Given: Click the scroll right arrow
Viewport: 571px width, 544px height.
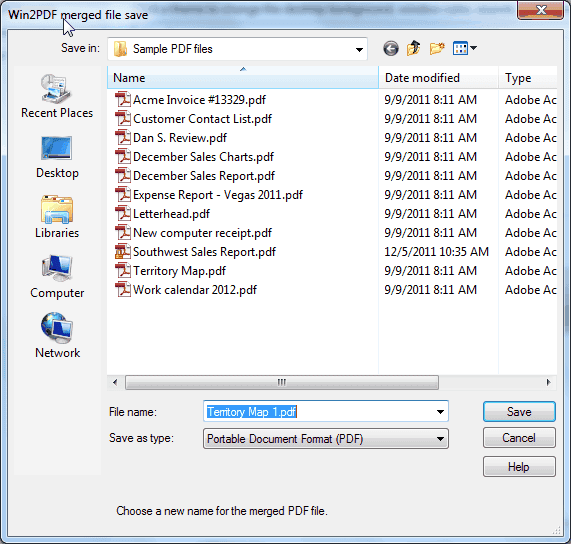Looking at the screenshot, I should coord(548,382).
